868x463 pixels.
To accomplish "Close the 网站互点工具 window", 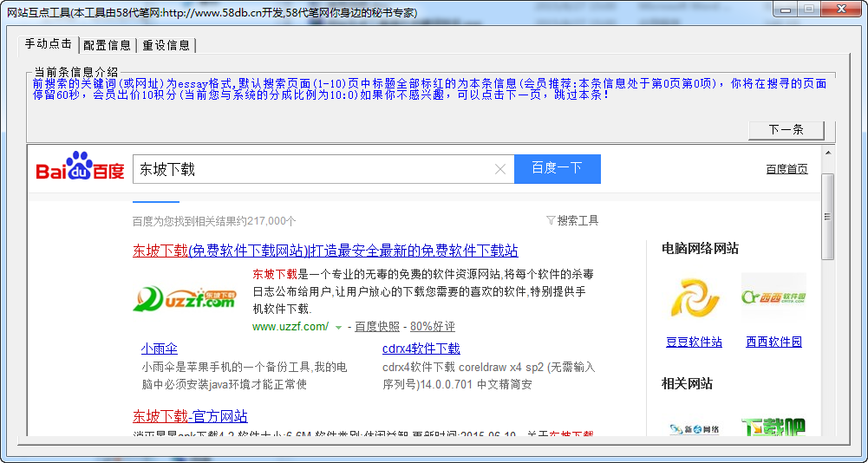I will (841, 9).
